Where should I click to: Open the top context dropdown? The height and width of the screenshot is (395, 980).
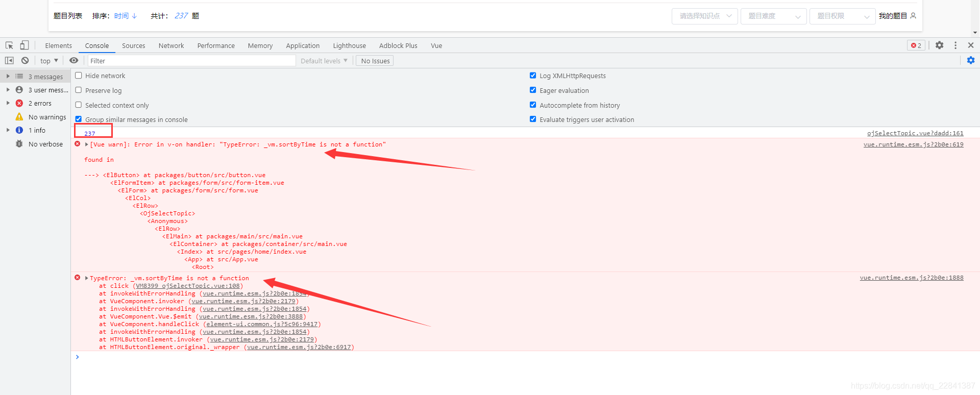point(49,61)
